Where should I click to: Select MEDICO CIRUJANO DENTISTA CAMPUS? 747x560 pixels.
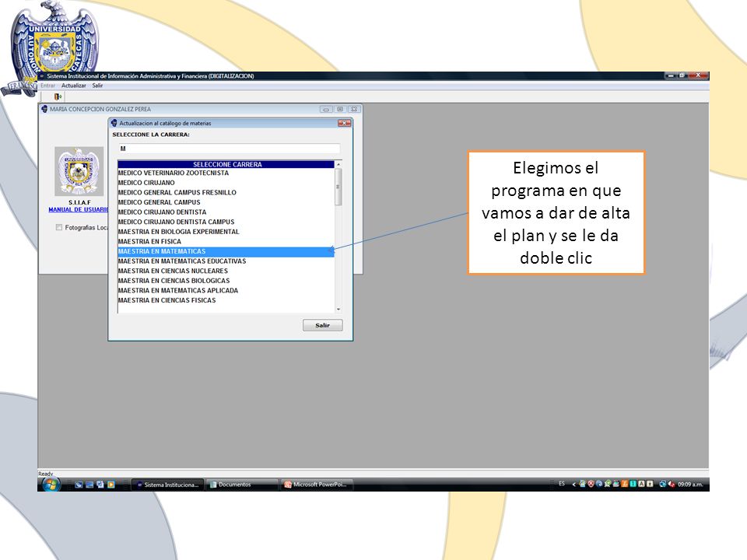(x=226, y=222)
